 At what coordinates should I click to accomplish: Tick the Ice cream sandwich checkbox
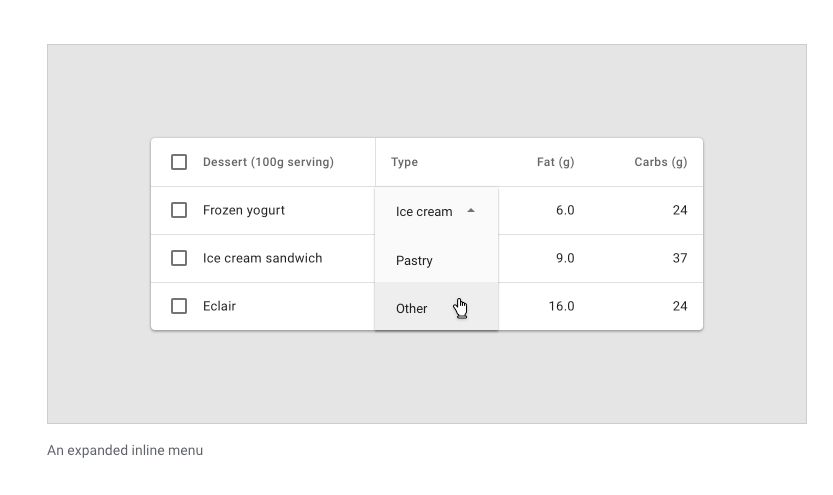[179, 258]
